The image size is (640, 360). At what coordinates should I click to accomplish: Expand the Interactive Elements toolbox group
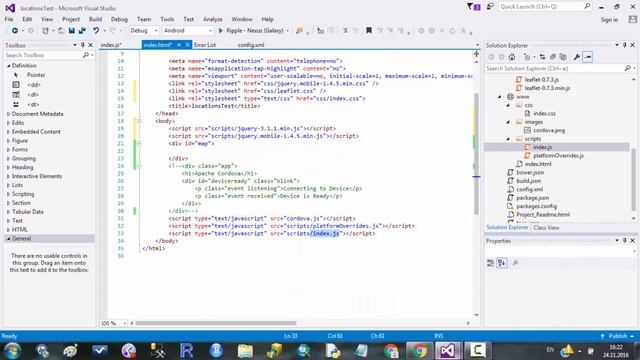[9, 176]
